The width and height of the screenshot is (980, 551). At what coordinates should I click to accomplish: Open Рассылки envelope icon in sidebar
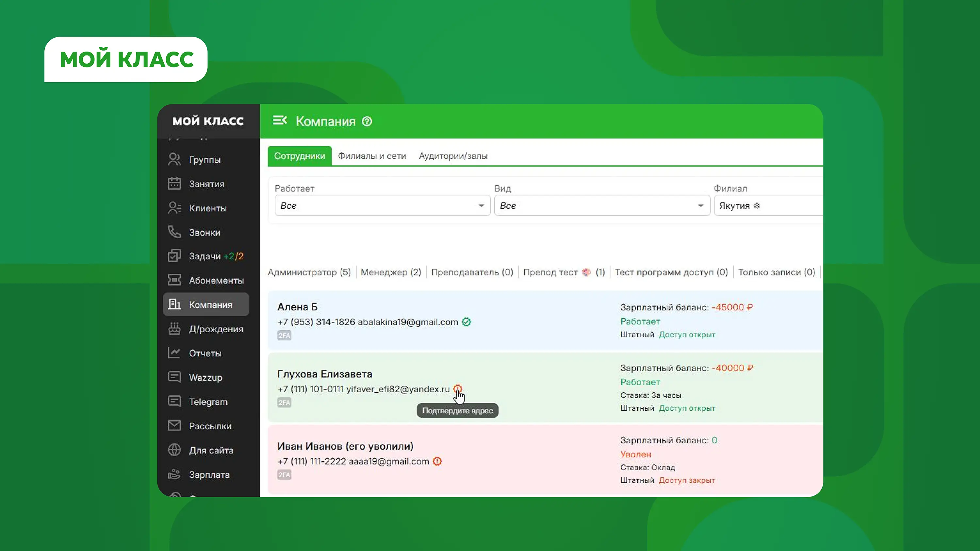[x=174, y=426]
